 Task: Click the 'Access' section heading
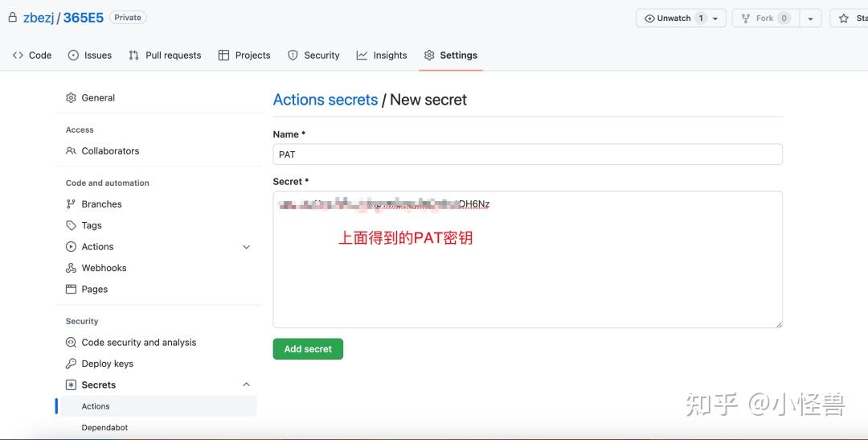[80, 130]
